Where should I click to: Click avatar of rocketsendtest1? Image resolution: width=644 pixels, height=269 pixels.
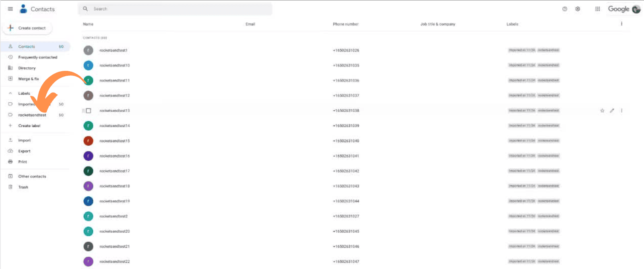point(88,50)
